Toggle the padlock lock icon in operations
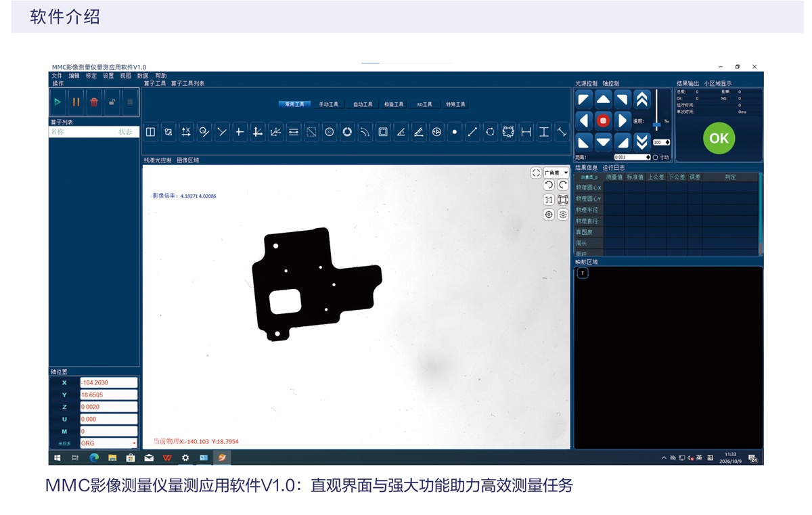812x515 pixels. coord(112,102)
